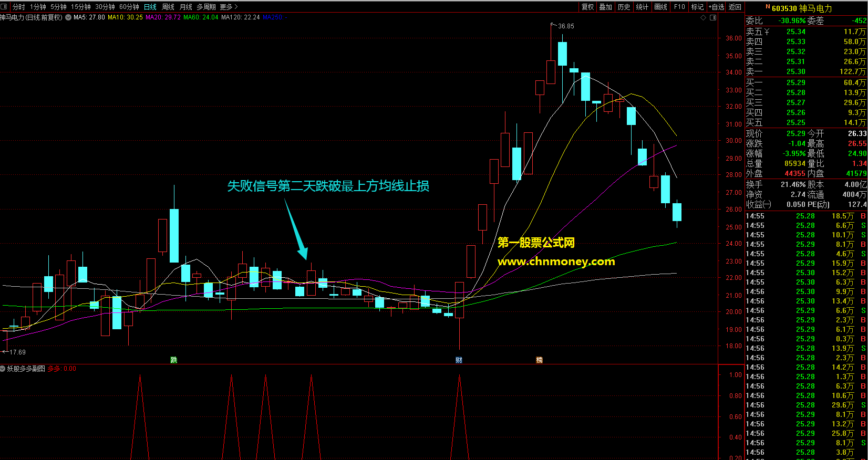Click the 叠加 overlay button
Image resolution: width=868 pixels, height=460 pixels.
[605, 7]
